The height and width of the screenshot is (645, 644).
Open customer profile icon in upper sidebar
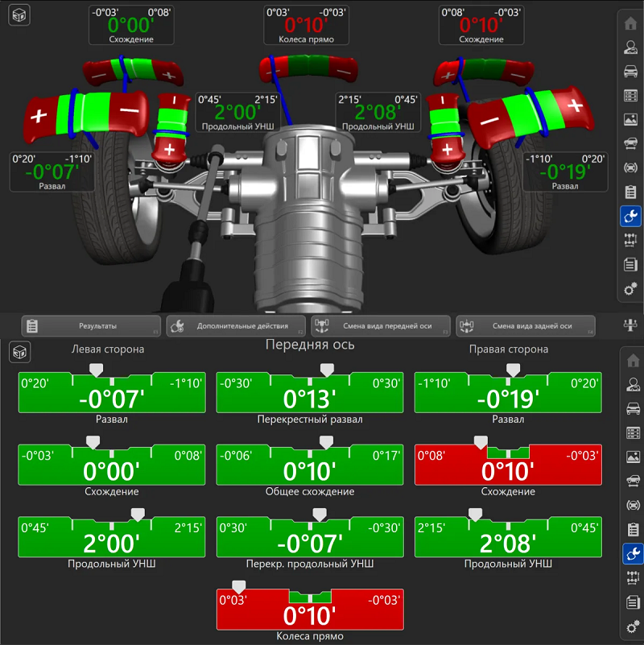click(631, 47)
